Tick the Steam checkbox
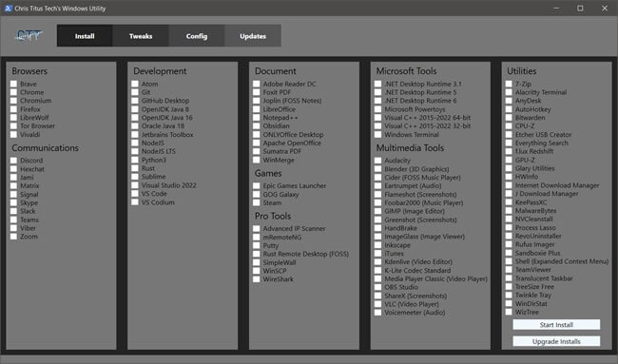618x364 pixels. point(257,202)
